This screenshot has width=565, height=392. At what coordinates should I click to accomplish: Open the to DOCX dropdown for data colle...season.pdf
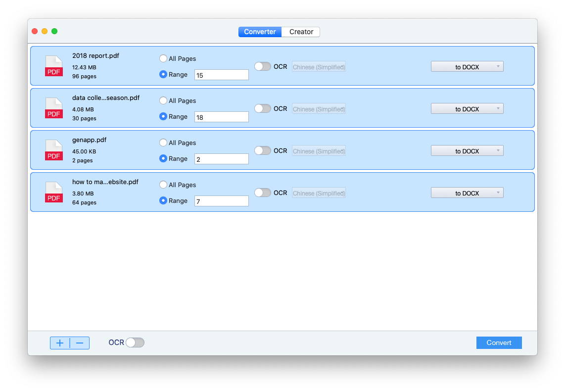(467, 109)
